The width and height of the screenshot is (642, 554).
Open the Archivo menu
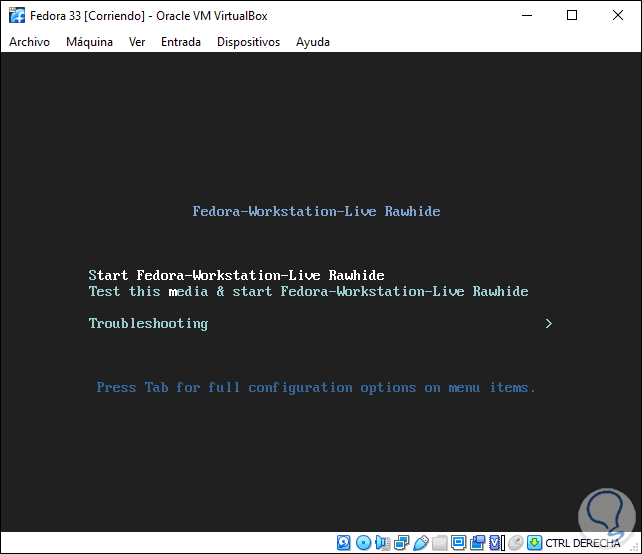[29, 42]
